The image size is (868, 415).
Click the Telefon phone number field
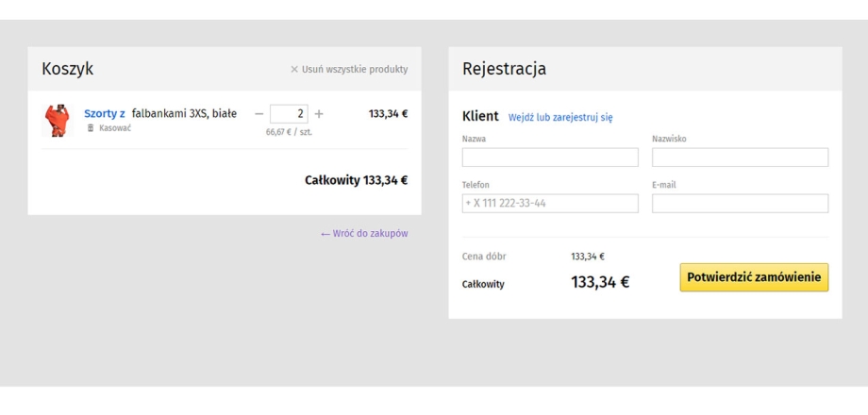(x=550, y=204)
